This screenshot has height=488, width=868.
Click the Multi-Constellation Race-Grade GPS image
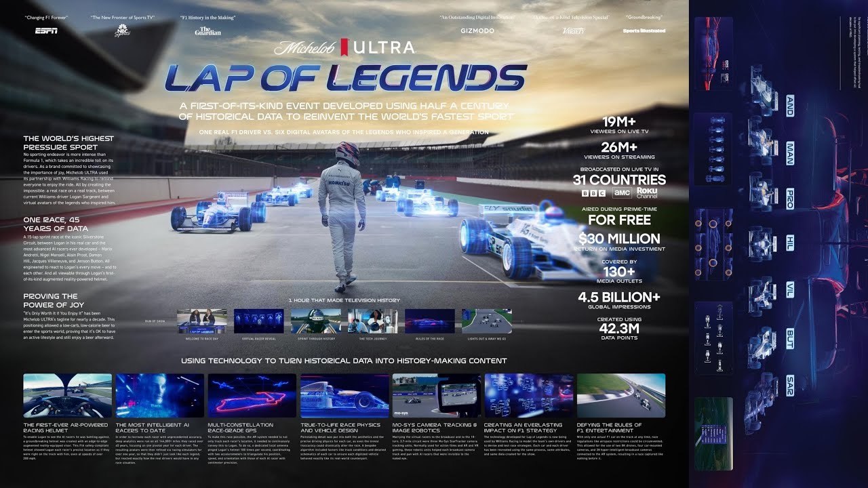click(252, 395)
